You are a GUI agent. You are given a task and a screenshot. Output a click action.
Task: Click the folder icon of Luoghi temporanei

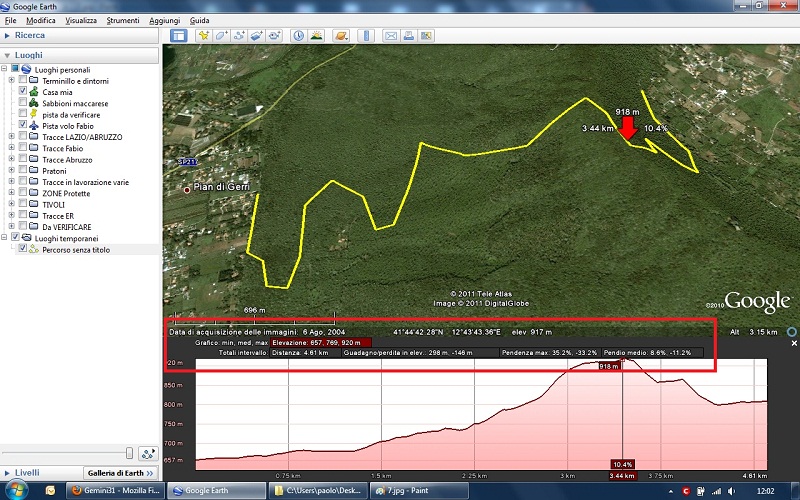(x=26, y=238)
